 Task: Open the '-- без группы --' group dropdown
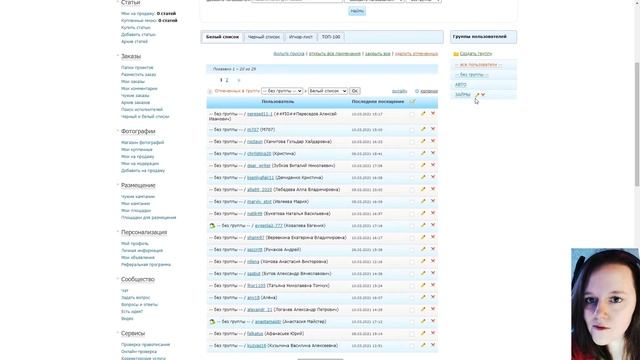[282, 91]
